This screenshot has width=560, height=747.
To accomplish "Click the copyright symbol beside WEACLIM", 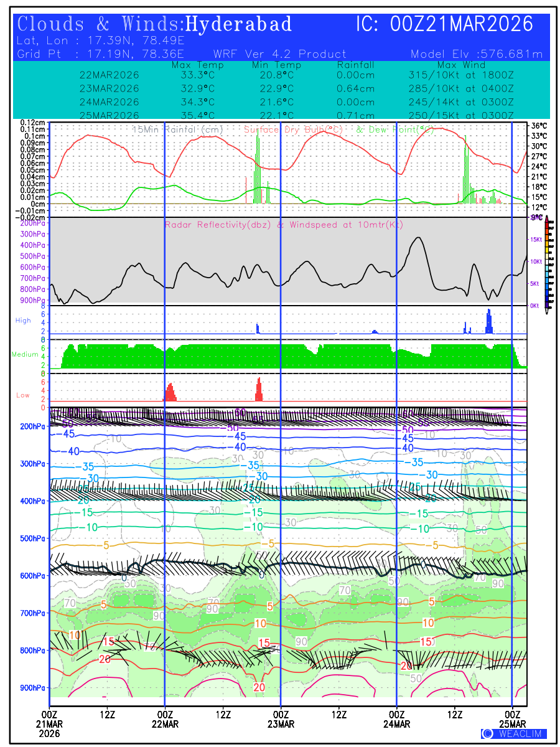I will click(x=487, y=733).
